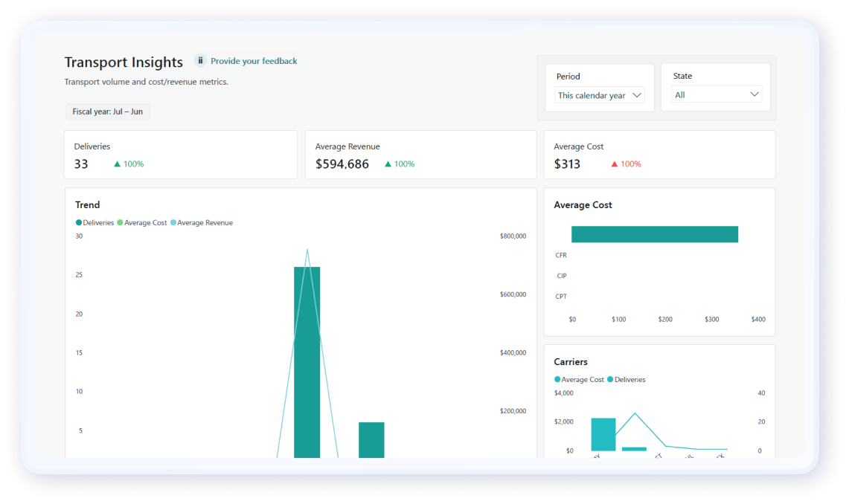Click Average Cost legend dot in Carriers chart
This screenshot has height=504, width=849.
click(557, 380)
